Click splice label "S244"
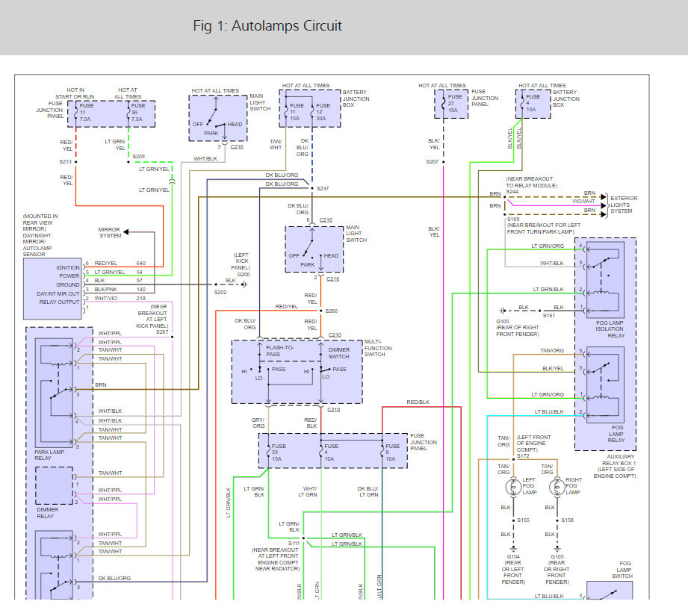This screenshot has width=688, height=616. pyautogui.click(x=512, y=192)
